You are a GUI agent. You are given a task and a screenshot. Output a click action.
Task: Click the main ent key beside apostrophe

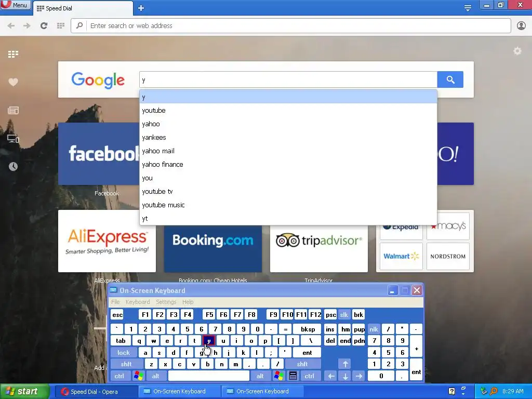(307, 353)
